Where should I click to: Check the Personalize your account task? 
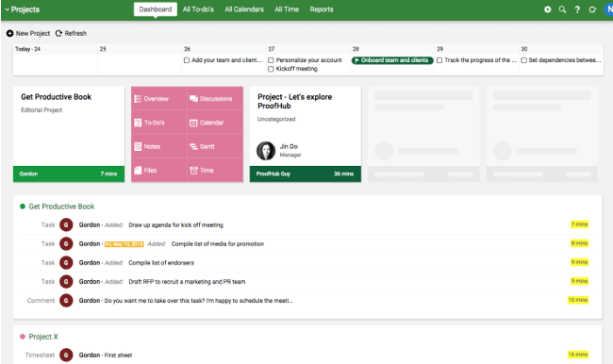[x=271, y=60]
